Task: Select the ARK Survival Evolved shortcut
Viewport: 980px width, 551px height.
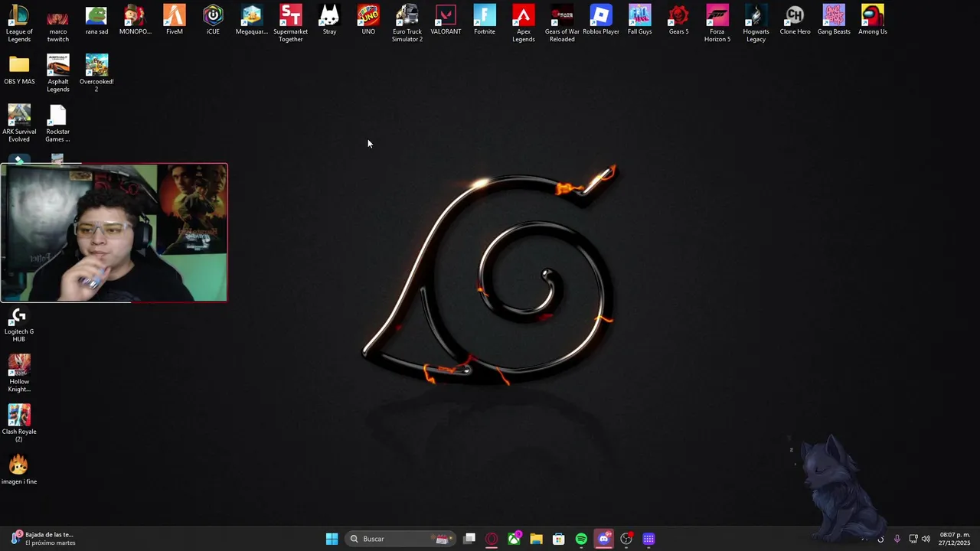Action: (x=19, y=123)
